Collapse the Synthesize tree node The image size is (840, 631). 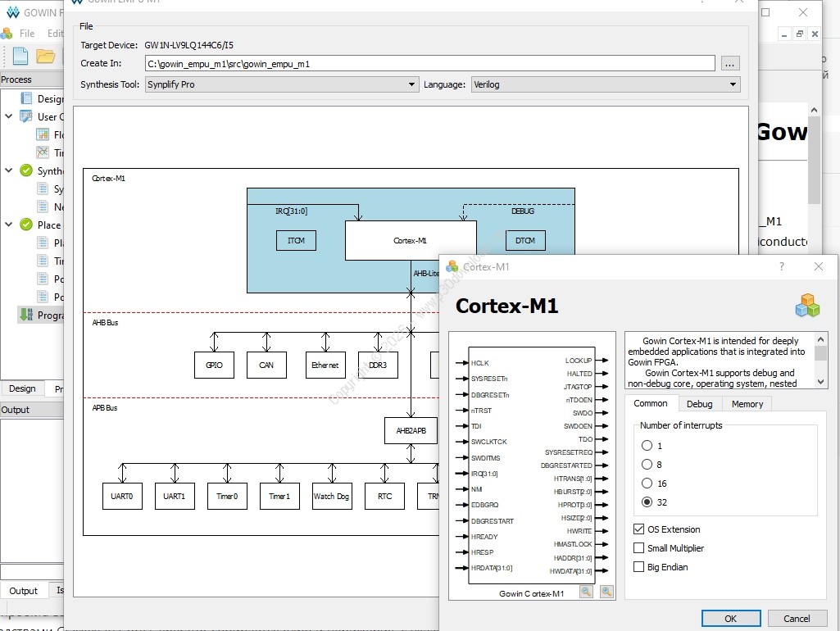coord(8,170)
